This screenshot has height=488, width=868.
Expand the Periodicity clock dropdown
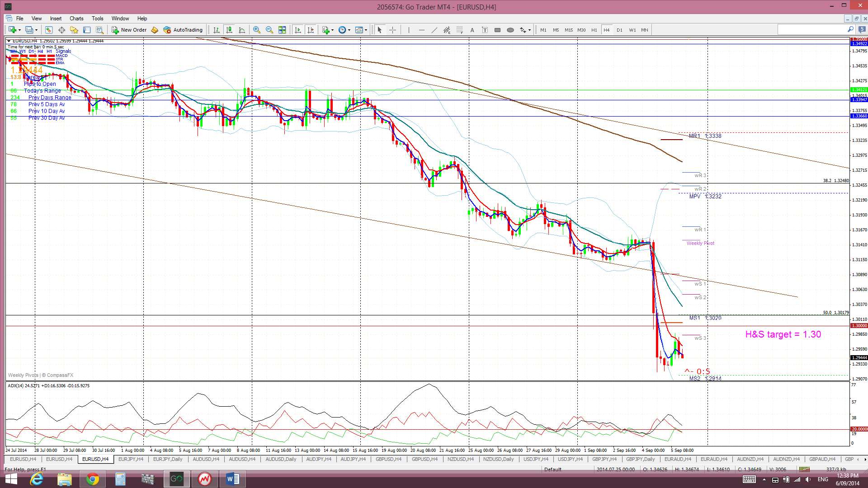pyautogui.click(x=349, y=30)
